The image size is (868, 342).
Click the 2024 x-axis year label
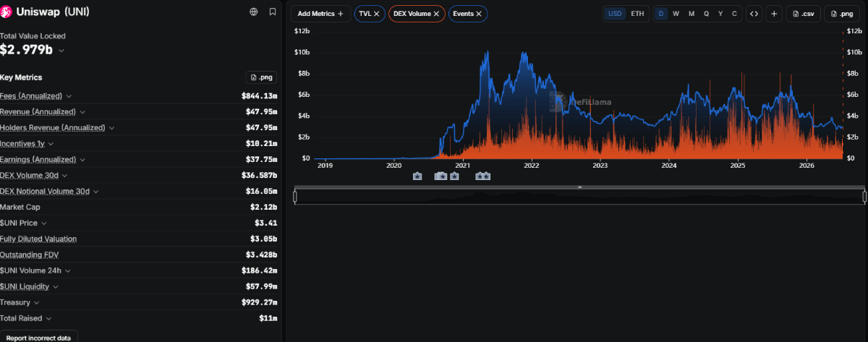[669, 166]
